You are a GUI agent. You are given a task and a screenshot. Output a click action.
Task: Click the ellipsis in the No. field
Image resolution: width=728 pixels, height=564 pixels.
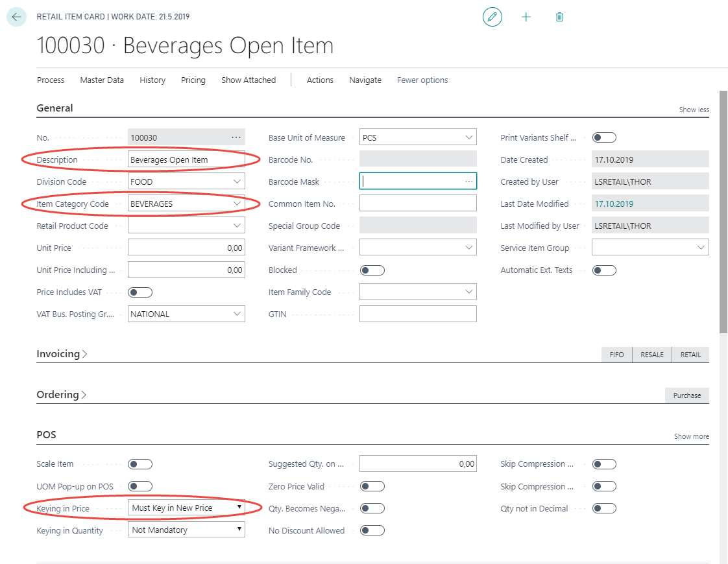click(236, 137)
